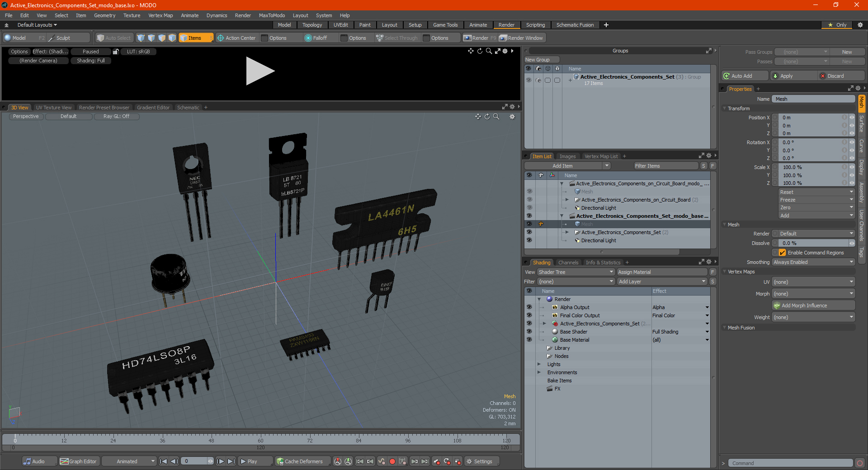Image resolution: width=868 pixels, height=470 pixels.
Task: Step to previous frame
Action: (174, 461)
